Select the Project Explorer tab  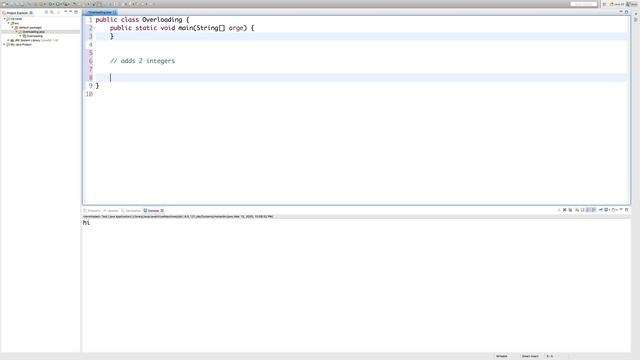(17, 13)
